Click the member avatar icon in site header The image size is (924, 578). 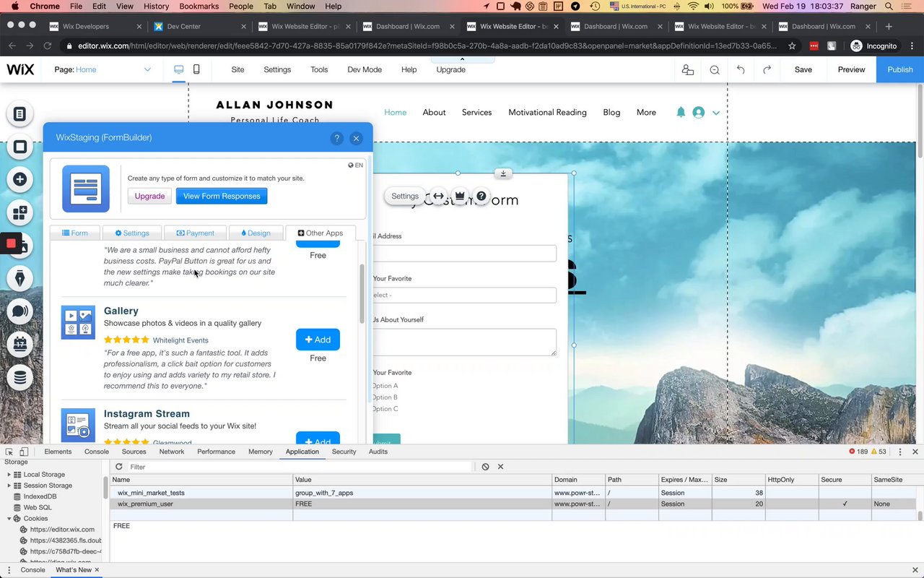point(698,113)
